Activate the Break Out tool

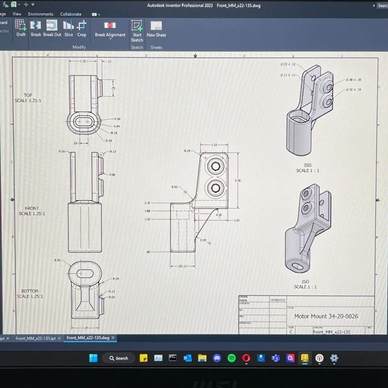pyautogui.click(x=52, y=28)
